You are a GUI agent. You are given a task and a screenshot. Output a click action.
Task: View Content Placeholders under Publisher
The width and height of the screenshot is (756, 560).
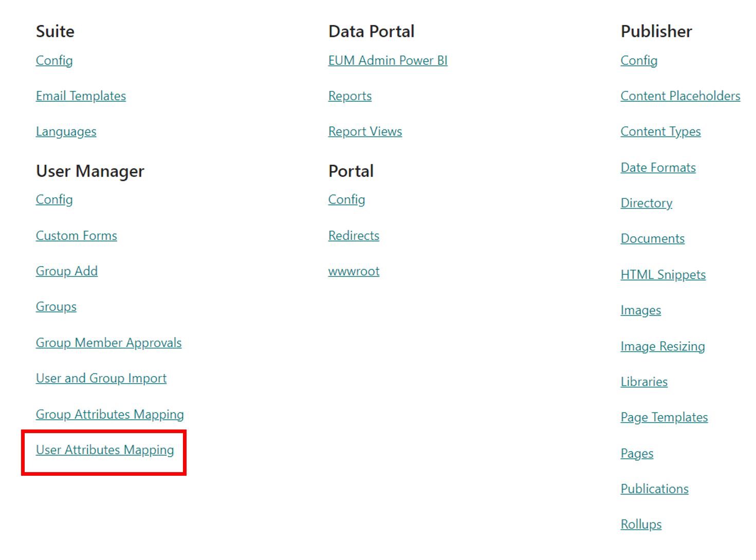pyautogui.click(x=680, y=96)
